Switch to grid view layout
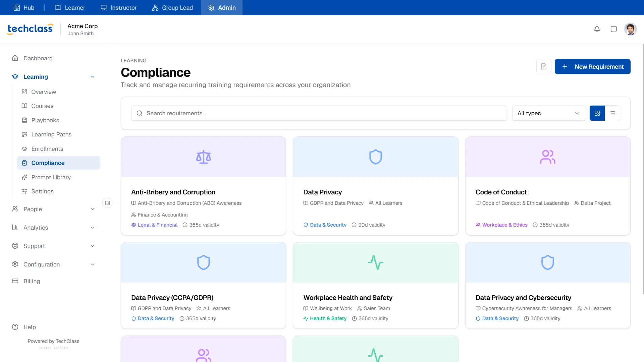 [x=597, y=113]
